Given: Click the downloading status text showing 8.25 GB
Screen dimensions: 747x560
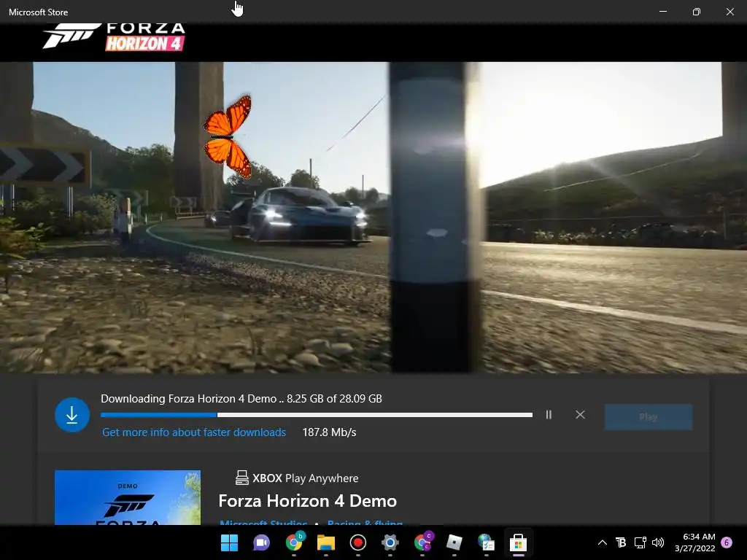Looking at the screenshot, I should pos(241,399).
